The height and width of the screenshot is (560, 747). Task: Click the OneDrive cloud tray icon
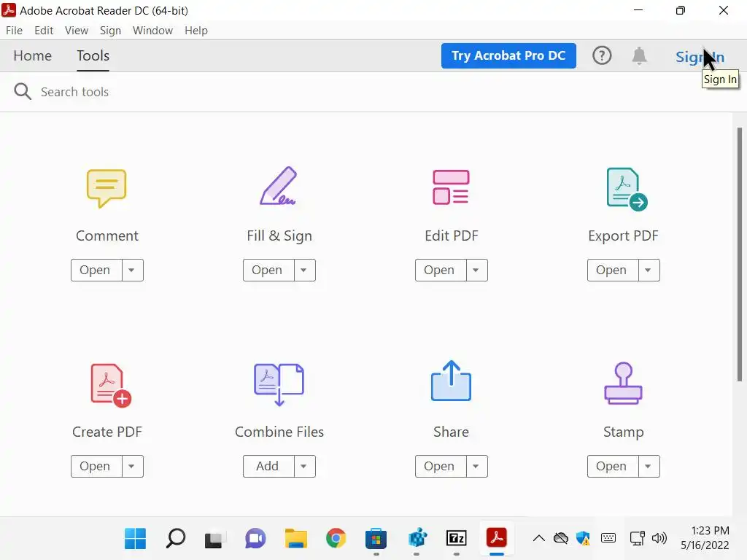click(561, 538)
